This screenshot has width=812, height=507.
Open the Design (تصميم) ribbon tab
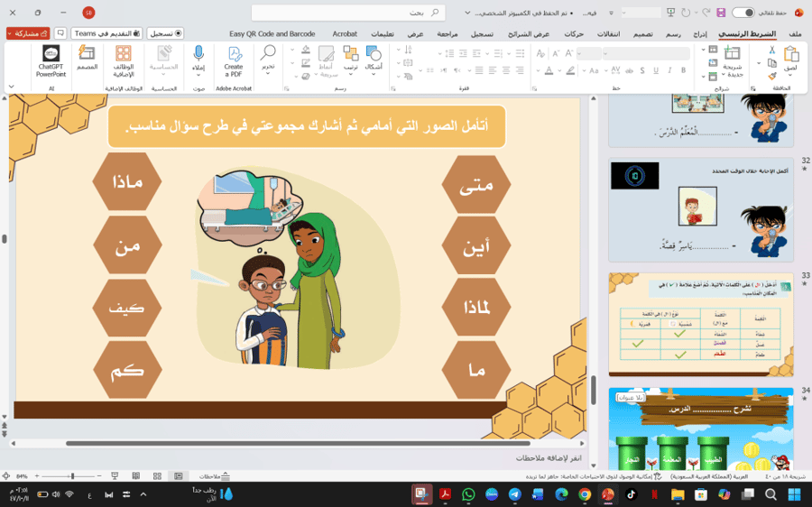pyautogui.click(x=642, y=33)
